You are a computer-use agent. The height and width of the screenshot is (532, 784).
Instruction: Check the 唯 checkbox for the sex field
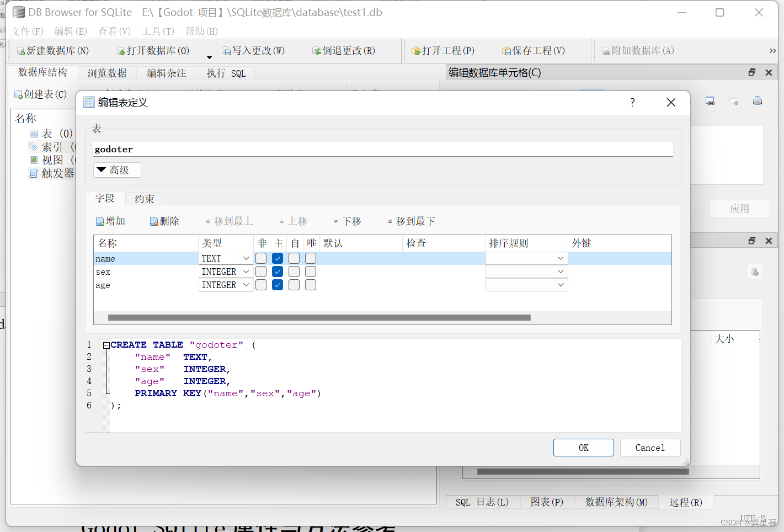pyautogui.click(x=310, y=271)
